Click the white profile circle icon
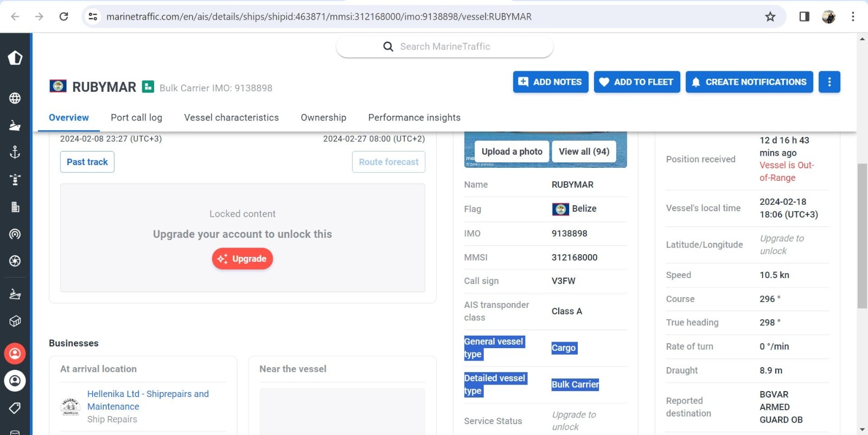Screen dimensions: 868x435 15,381
